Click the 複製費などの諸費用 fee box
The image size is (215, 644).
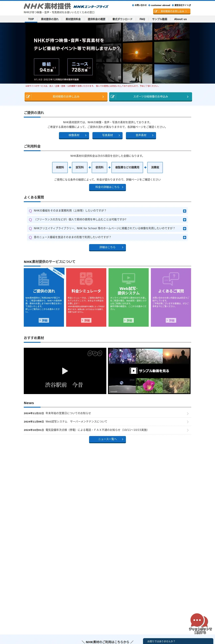click(127, 167)
